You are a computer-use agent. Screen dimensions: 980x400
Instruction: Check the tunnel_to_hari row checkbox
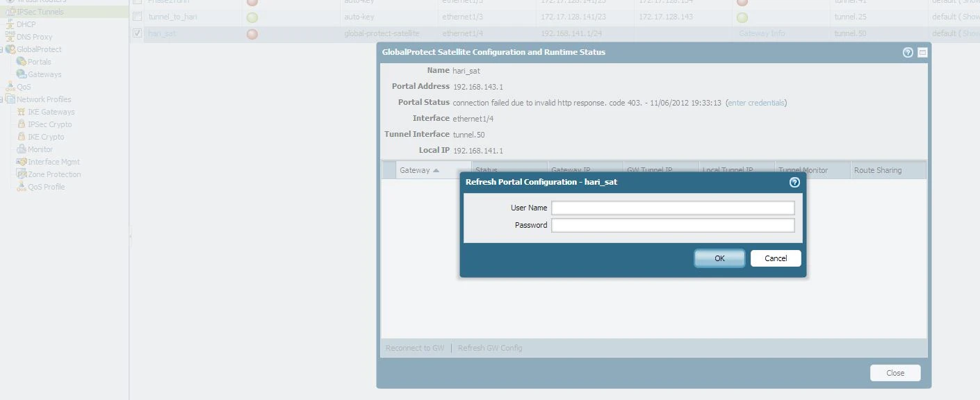coord(137,17)
